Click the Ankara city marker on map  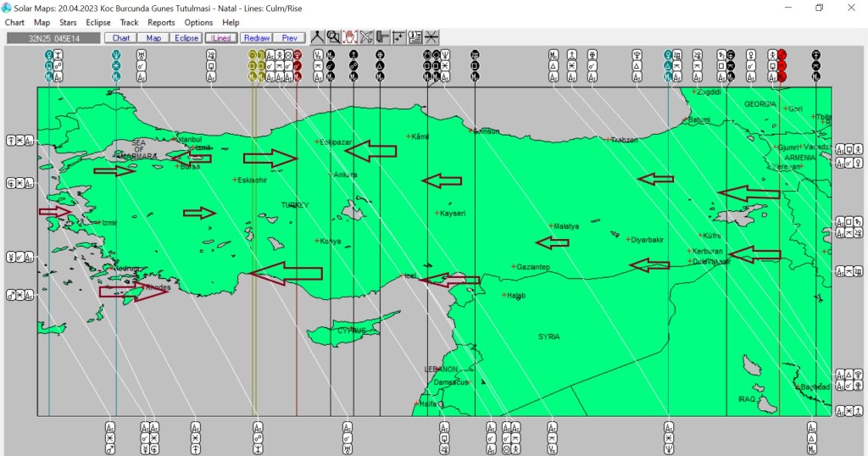click(x=331, y=175)
